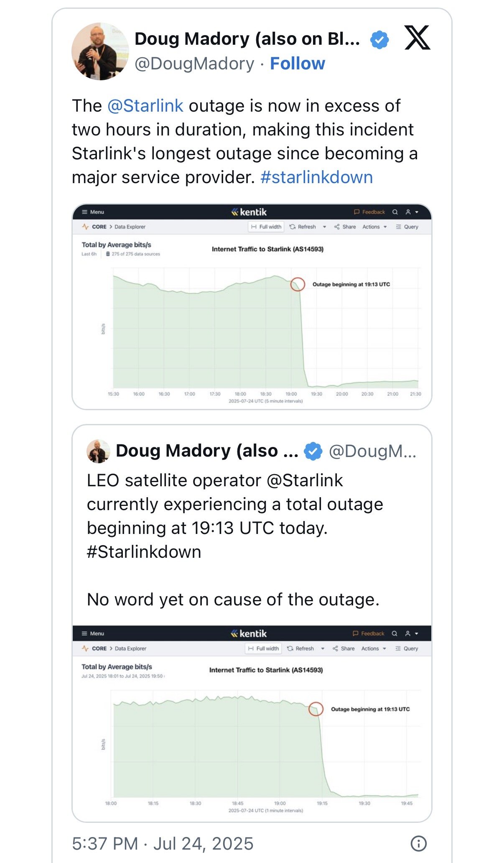Open the lower Kentik chart in quoted tweet

pyautogui.click(x=252, y=723)
